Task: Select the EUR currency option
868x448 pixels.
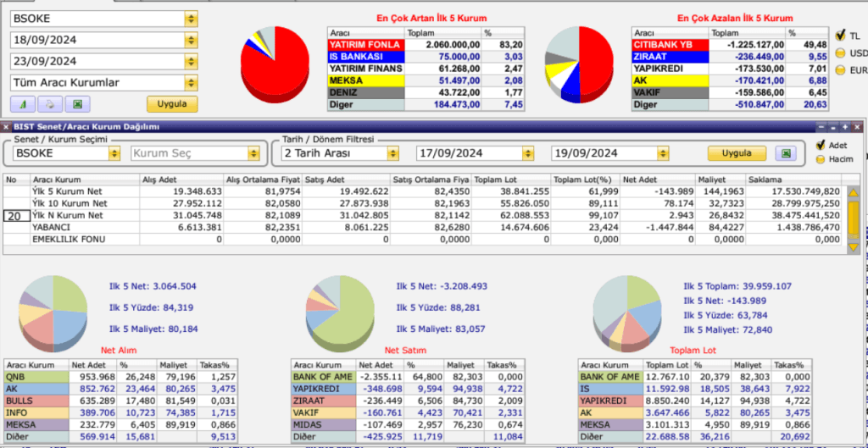Action: pyautogui.click(x=840, y=70)
